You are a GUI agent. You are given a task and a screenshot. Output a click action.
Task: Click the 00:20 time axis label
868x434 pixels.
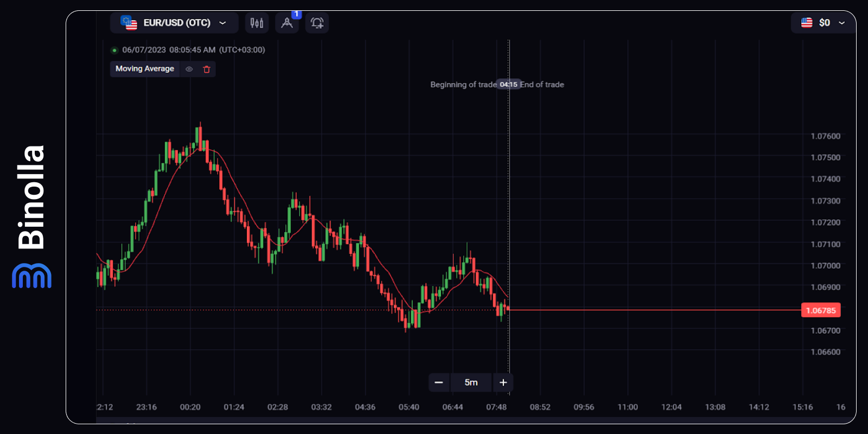190,407
